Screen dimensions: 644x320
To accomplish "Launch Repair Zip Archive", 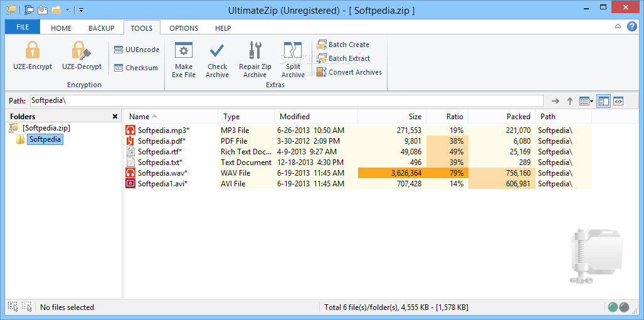I will click(255, 59).
